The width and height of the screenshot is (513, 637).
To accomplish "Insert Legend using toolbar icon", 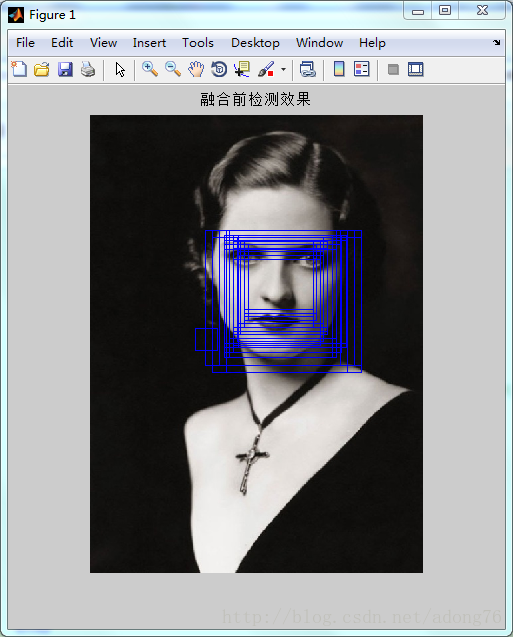I will tap(361, 69).
